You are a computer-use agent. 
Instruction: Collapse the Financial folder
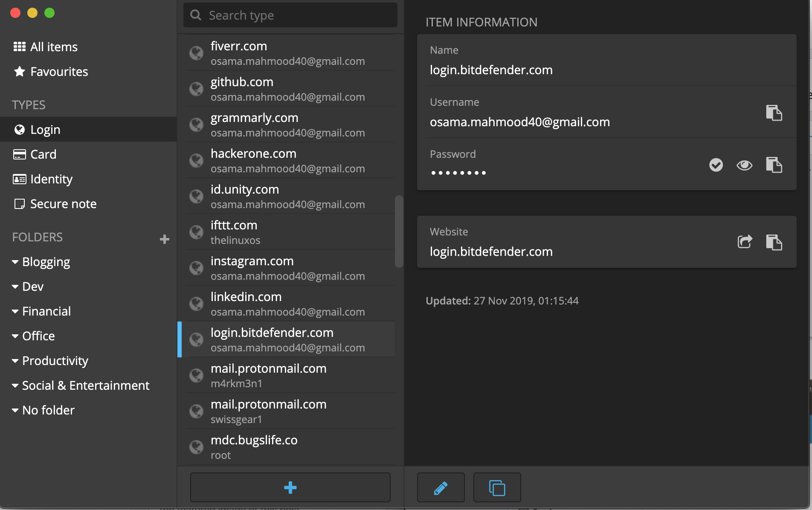(x=15, y=311)
